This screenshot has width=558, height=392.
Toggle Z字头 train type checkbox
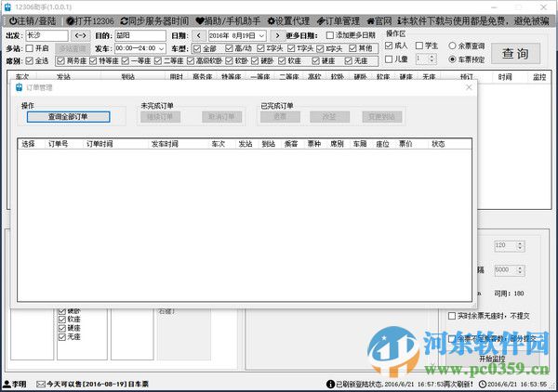260,48
